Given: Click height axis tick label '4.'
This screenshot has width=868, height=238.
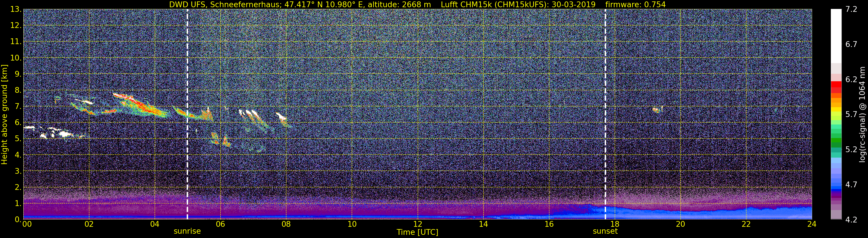Looking at the screenshot, I should 18,155.
